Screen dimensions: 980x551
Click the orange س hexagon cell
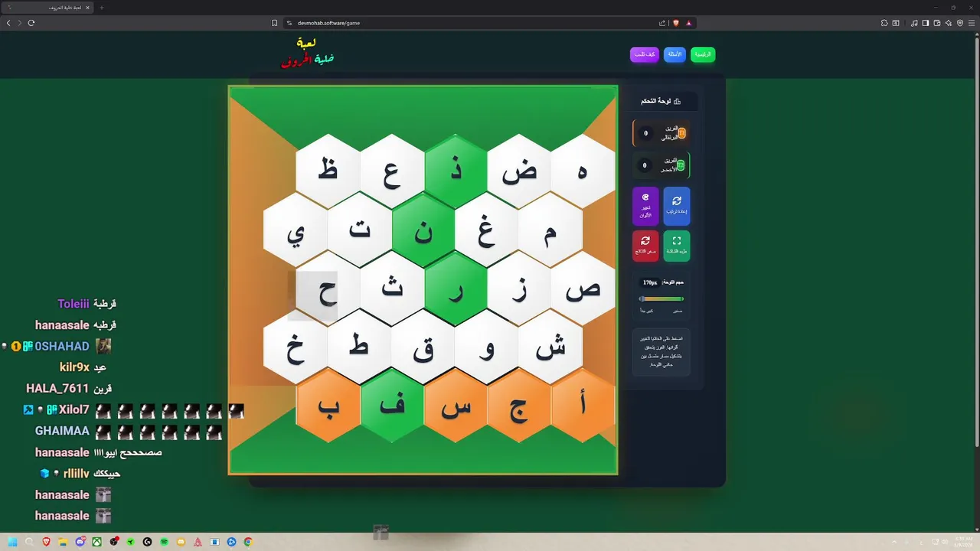pyautogui.click(x=456, y=406)
